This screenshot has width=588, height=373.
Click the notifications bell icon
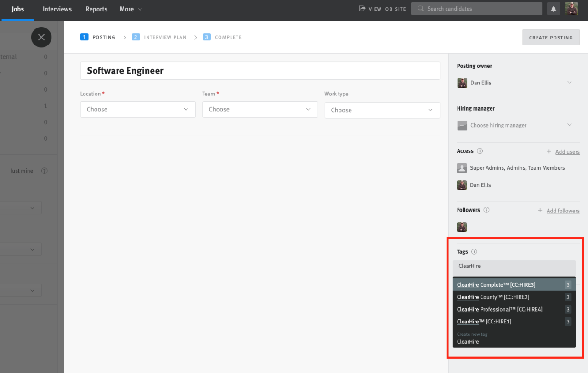coord(554,9)
